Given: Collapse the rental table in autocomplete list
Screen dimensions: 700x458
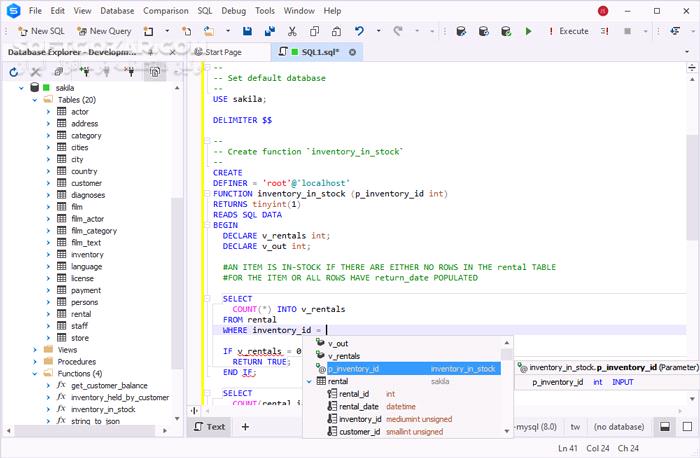Looking at the screenshot, I should click(309, 382).
